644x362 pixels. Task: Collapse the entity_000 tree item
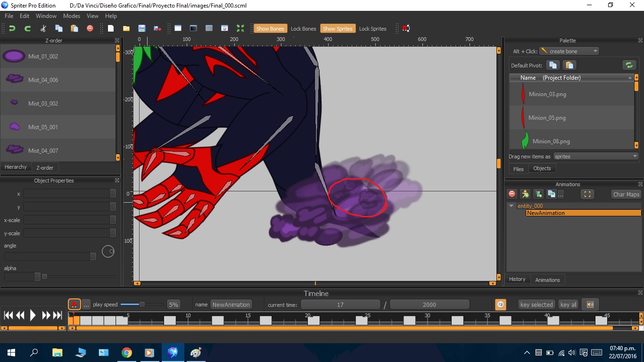point(511,206)
